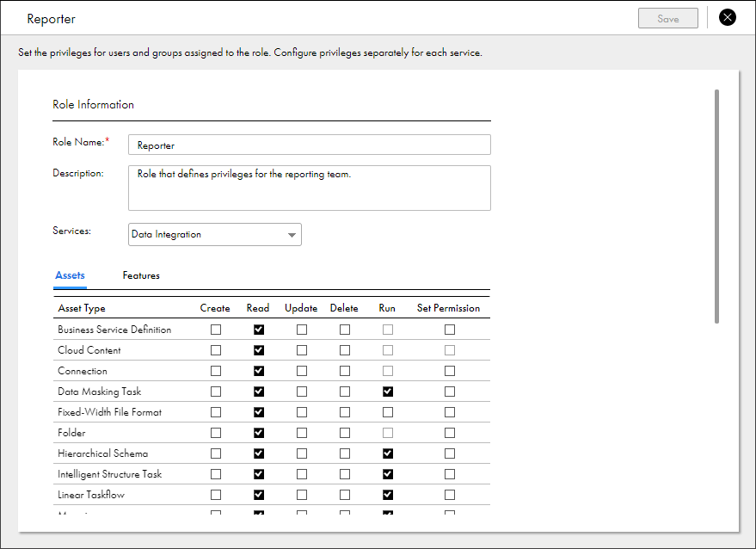Screen dimensions: 756x549
Task: Check Create for Intelligent Structure Task
Action: [x=216, y=475]
